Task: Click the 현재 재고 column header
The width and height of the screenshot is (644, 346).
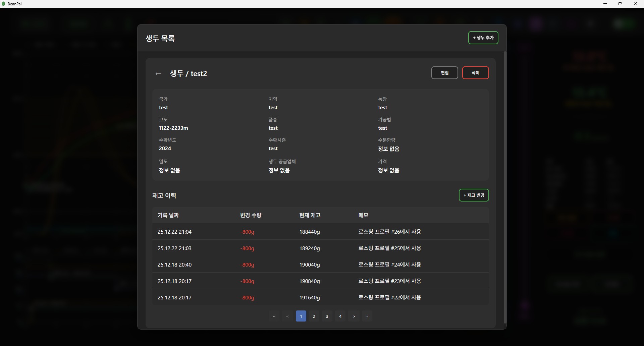Action: (310, 215)
